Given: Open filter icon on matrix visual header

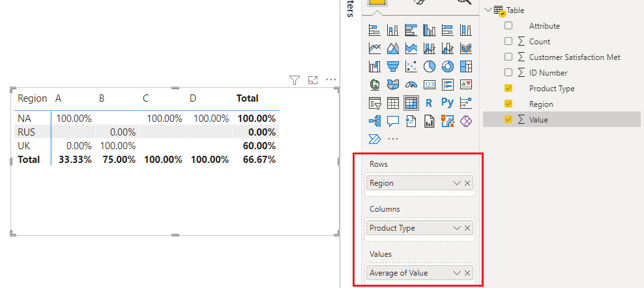Looking at the screenshot, I should [294, 80].
